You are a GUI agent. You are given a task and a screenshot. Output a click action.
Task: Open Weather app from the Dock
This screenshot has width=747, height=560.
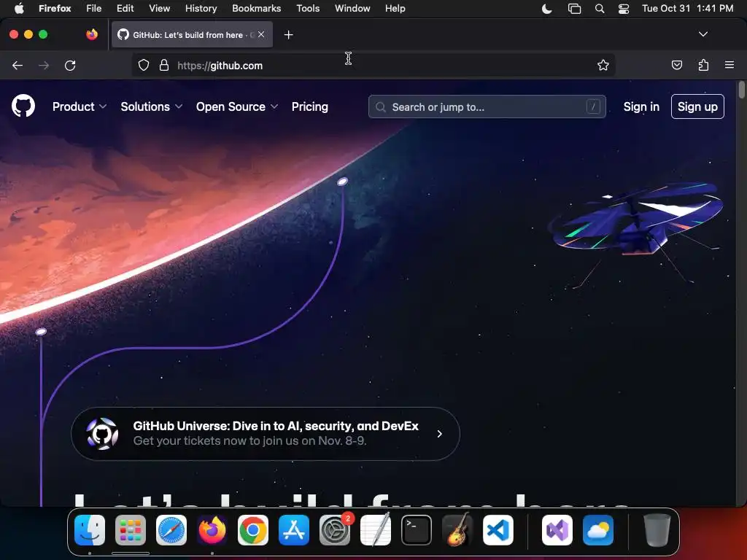pos(598,530)
